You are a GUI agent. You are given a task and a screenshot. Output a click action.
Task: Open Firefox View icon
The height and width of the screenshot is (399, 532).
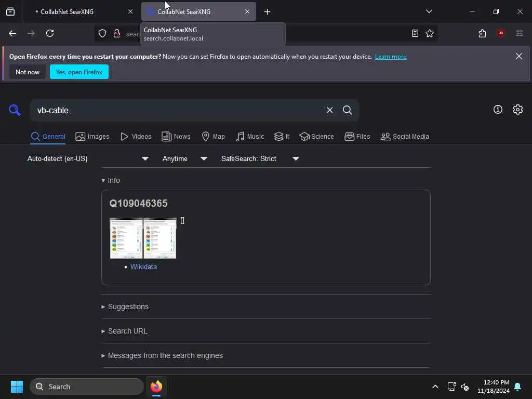coord(10,12)
